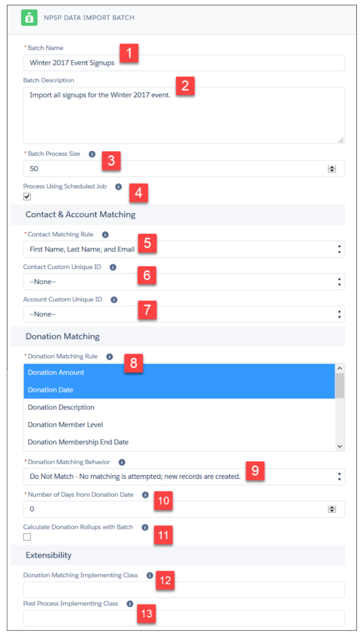
Task: Open the Account Custom Unique ID dropdown
Action: [x=184, y=314]
